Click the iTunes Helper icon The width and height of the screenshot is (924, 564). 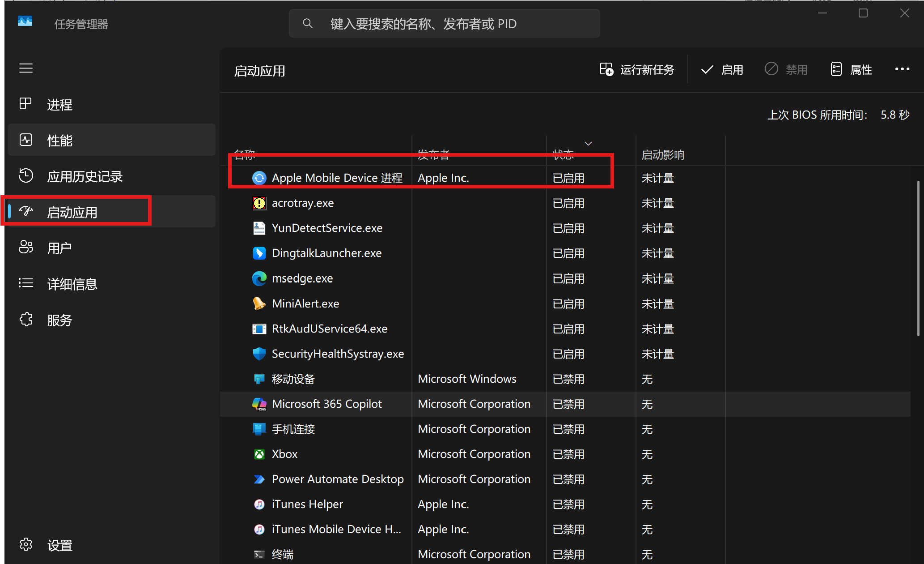click(259, 504)
